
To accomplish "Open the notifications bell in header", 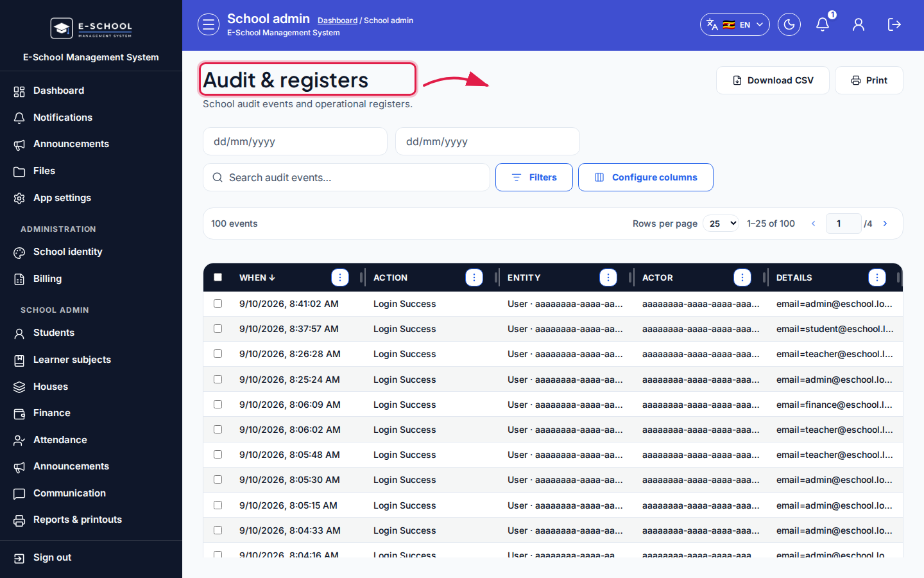I will (x=823, y=24).
